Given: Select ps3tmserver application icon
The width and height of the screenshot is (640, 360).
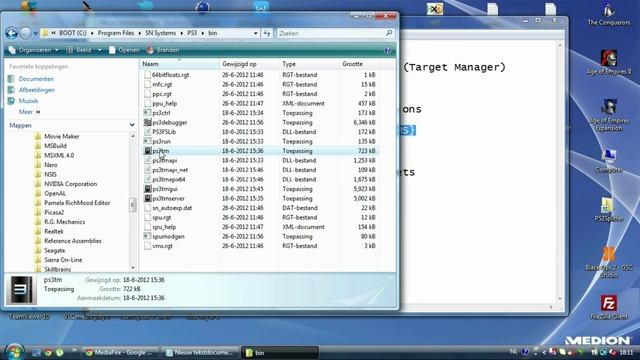Looking at the screenshot, I should (147, 198).
